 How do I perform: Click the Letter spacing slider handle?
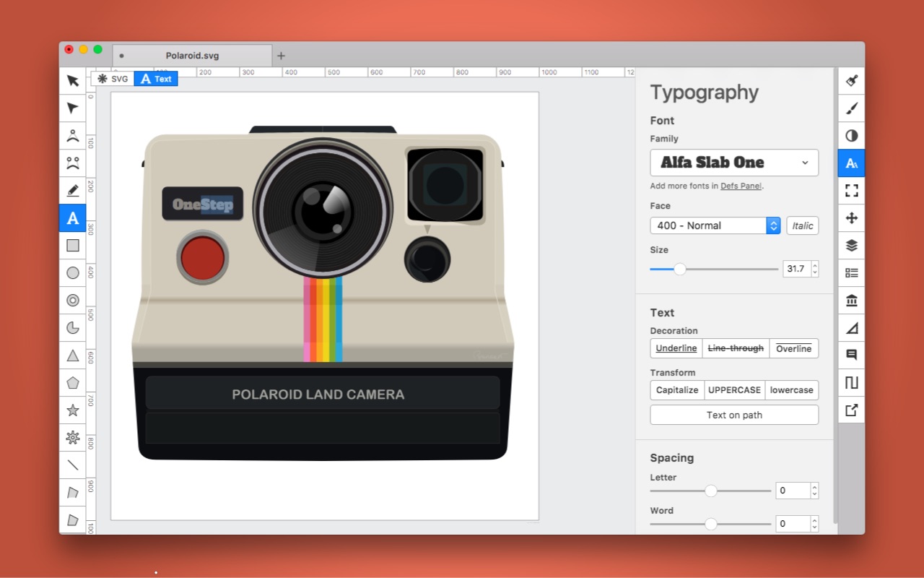(x=711, y=491)
